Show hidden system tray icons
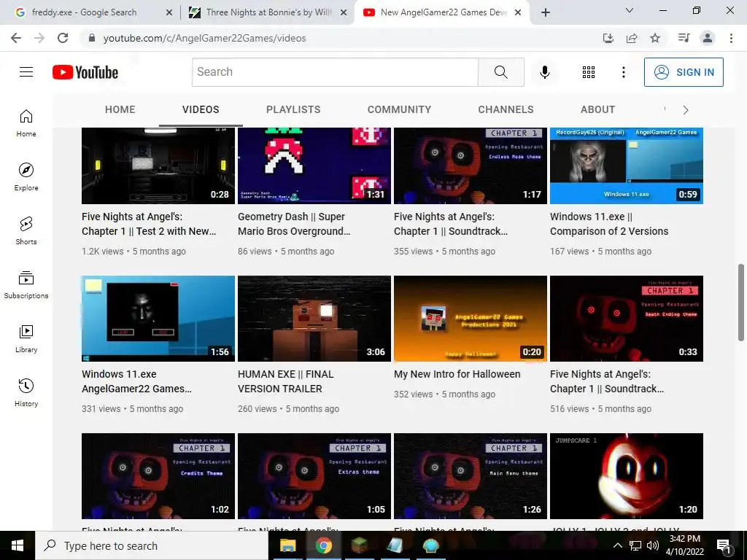Screen dimensions: 747x560 pos(617,545)
